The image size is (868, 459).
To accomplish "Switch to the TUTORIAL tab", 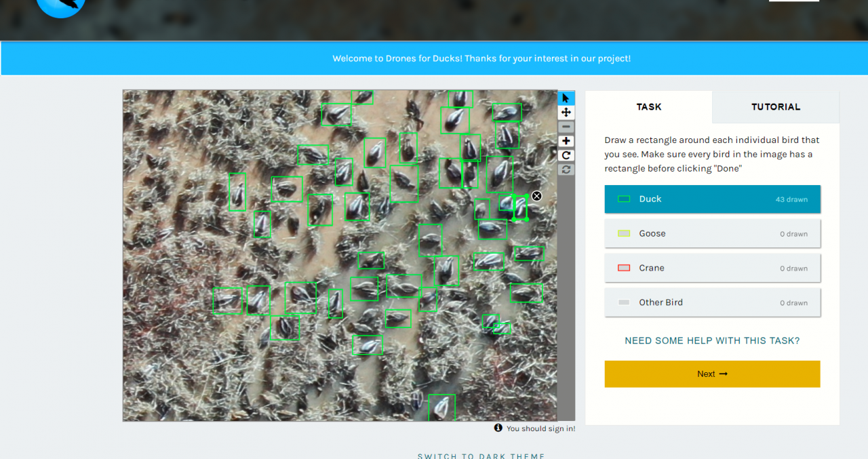I will click(x=776, y=107).
